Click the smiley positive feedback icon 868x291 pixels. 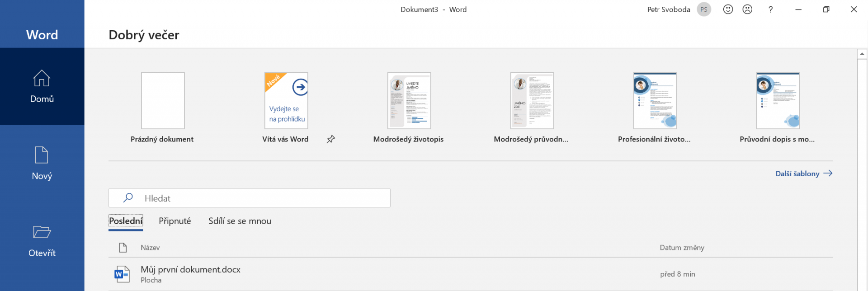[x=728, y=9]
